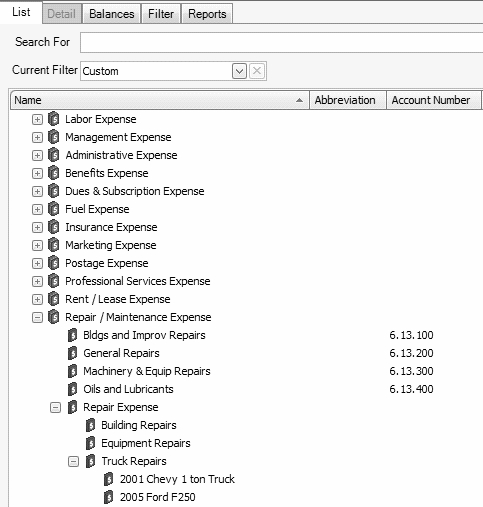This screenshot has width=483, height=507.
Task: Click the Truck Repairs account icon
Action: 90,461
